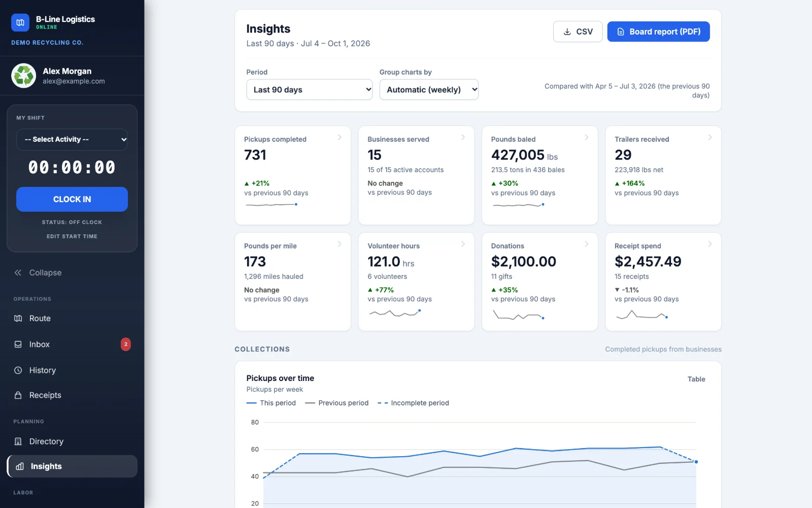Open Businesses served card arrow
This screenshot has width=812, height=508.
[463, 137]
